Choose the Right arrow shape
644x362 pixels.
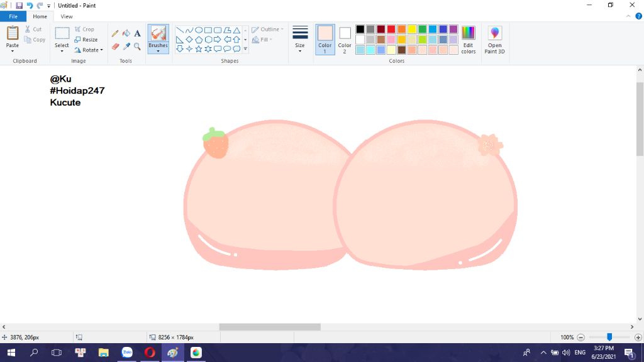point(218,40)
